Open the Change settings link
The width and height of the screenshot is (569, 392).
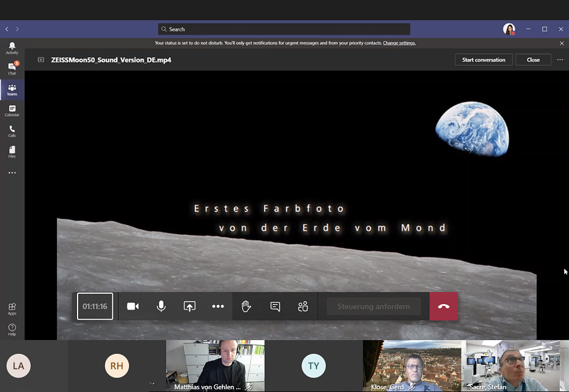(x=399, y=43)
